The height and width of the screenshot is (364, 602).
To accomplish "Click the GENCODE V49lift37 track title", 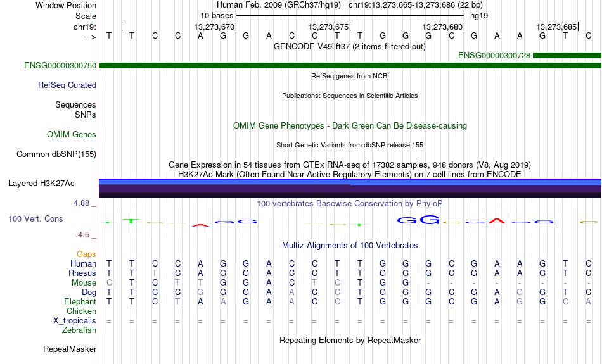I will pyautogui.click(x=350, y=46).
